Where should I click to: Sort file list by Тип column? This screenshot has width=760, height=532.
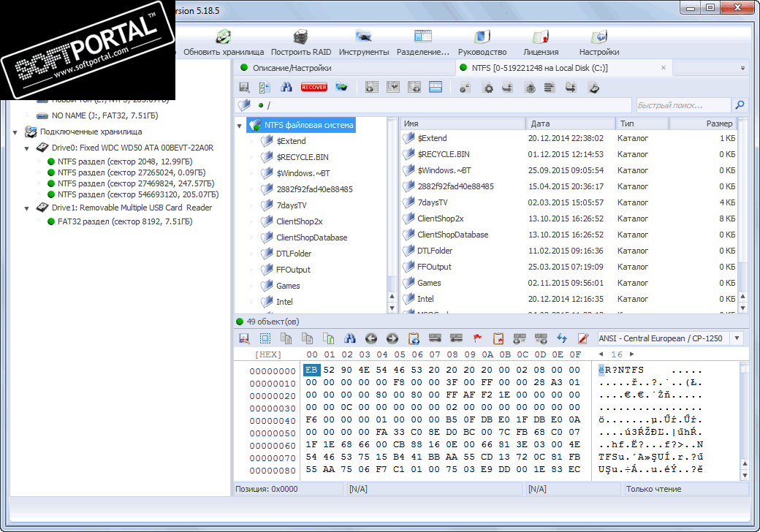[x=642, y=123]
